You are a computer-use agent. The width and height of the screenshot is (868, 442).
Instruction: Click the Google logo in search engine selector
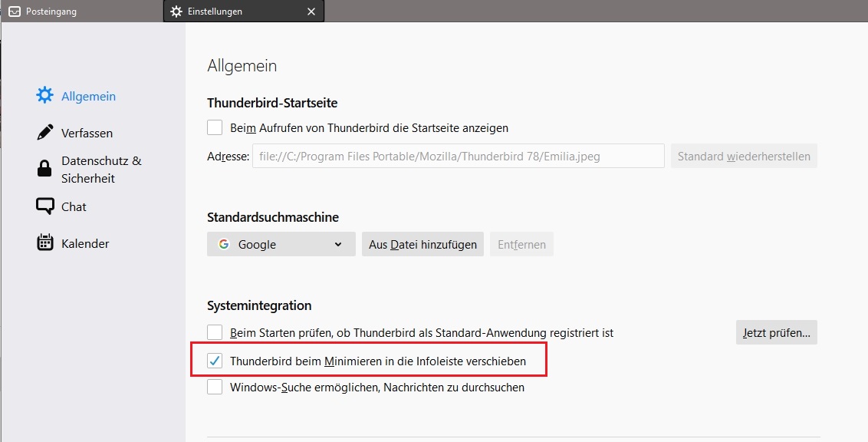(224, 244)
